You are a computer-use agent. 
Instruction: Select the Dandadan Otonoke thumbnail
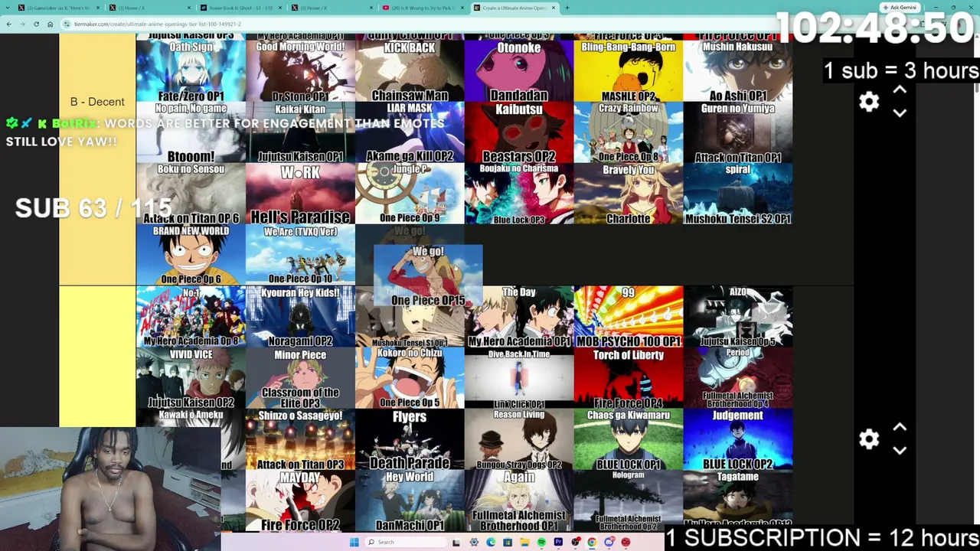519,70
